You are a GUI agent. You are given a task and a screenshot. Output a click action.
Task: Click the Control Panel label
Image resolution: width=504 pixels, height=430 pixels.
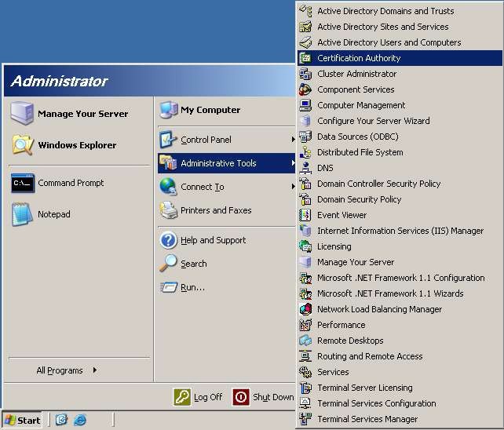[x=206, y=140]
